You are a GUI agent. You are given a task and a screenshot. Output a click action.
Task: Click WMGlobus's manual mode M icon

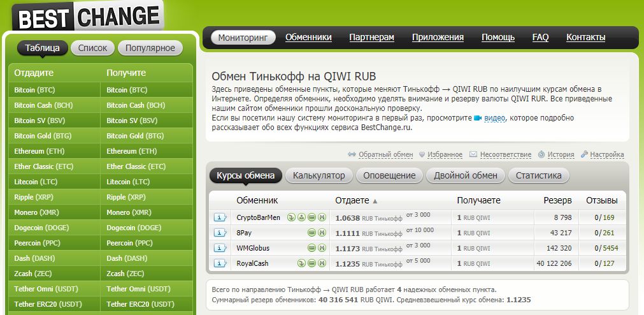pyautogui.click(x=322, y=248)
